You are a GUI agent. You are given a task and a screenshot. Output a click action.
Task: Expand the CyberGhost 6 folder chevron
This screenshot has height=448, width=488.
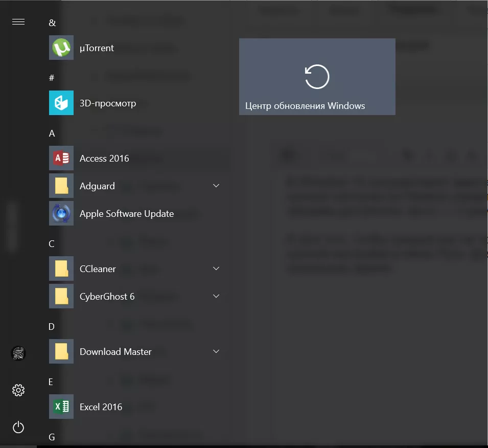pyautogui.click(x=216, y=297)
